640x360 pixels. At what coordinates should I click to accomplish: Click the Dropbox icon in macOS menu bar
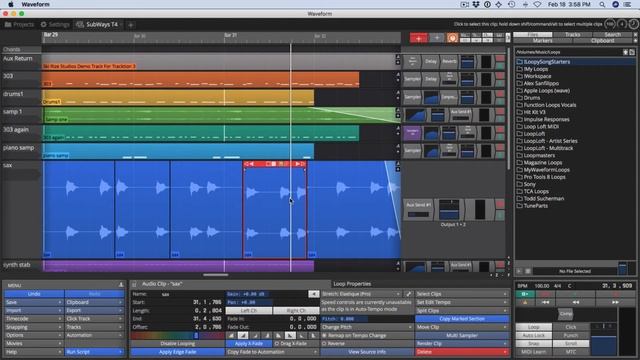pyautogui.click(x=476, y=4)
